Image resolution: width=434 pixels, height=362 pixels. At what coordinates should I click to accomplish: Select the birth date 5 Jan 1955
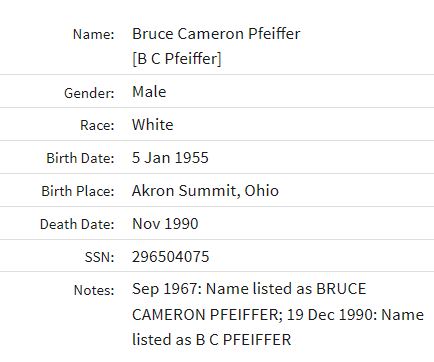[x=170, y=158]
